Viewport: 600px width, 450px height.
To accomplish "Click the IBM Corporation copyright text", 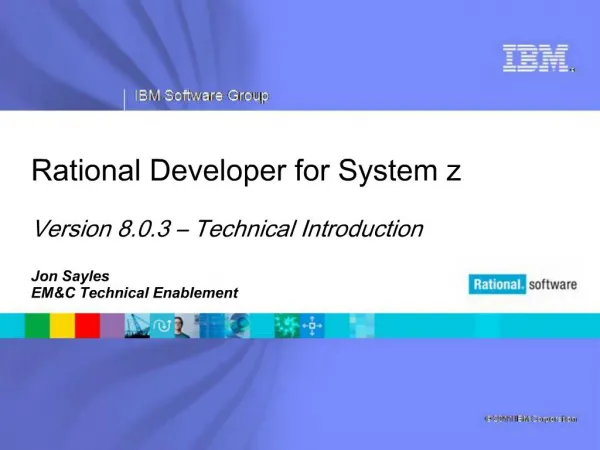I will (531, 419).
